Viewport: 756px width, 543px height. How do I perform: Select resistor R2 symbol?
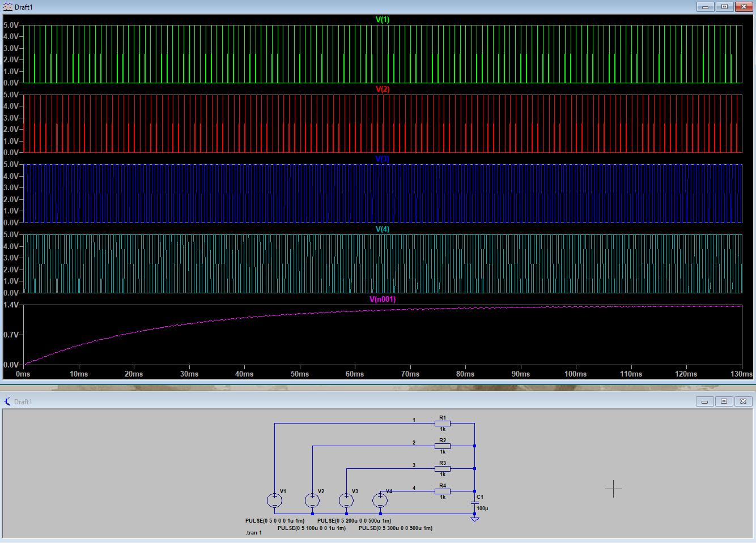443,446
